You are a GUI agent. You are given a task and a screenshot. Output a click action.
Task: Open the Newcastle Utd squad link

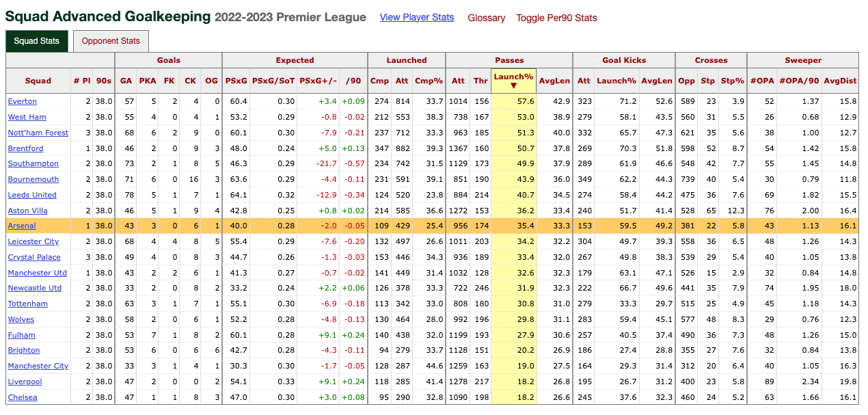click(35, 288)
